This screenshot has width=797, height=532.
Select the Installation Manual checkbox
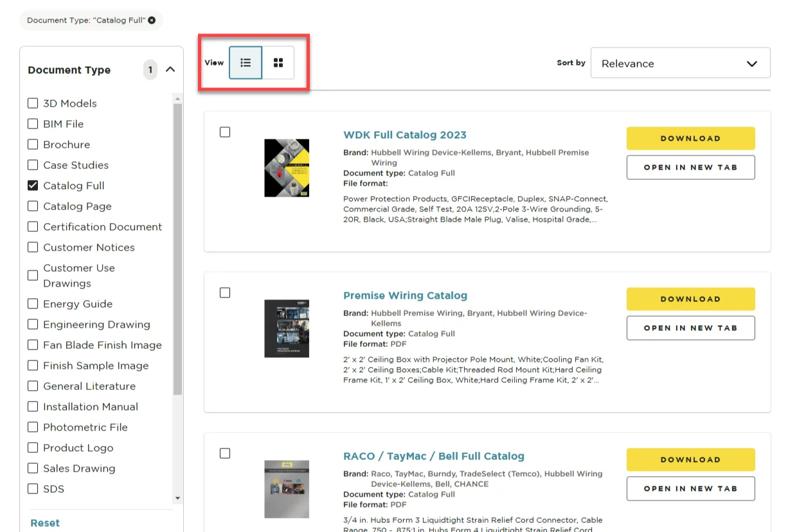click(x=33, y=407)
